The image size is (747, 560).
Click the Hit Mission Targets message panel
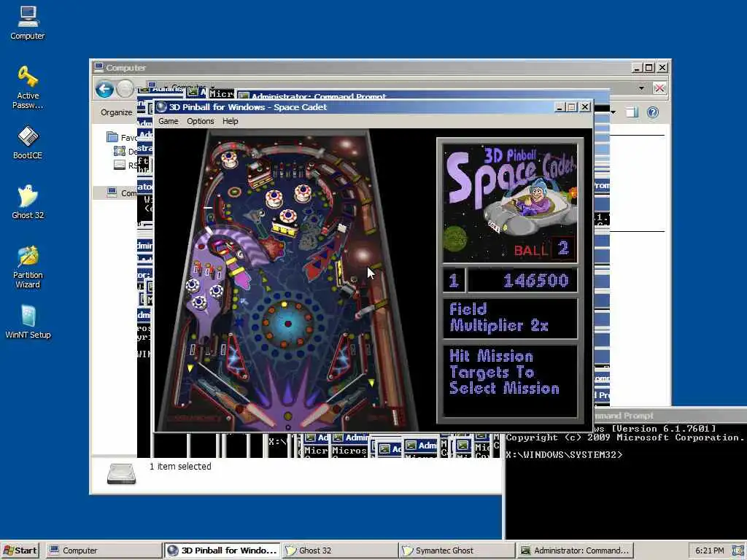[510, 381]
